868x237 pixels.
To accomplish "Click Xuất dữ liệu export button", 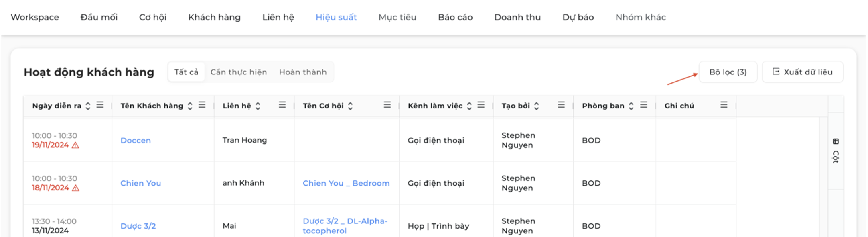I will click(x=803, y=72).
